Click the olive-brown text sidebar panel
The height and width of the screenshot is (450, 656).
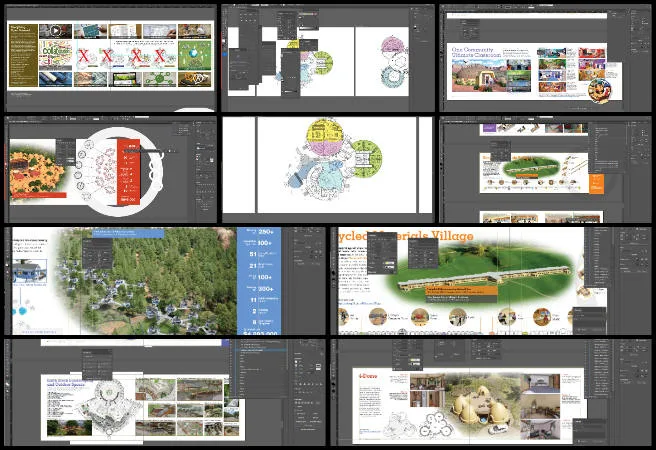click(23, 55)
